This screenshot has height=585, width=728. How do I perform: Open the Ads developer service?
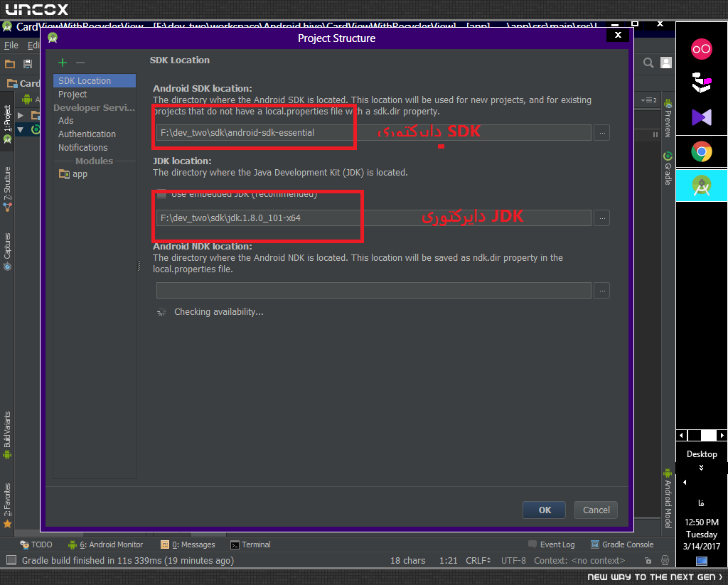[x=66, y=120]
